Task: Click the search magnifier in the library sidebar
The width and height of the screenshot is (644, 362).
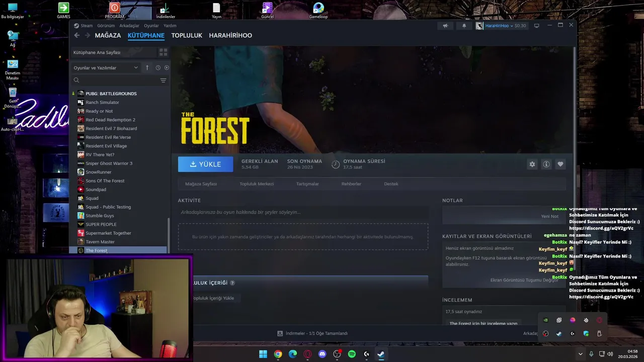Action: pos(76,80)
